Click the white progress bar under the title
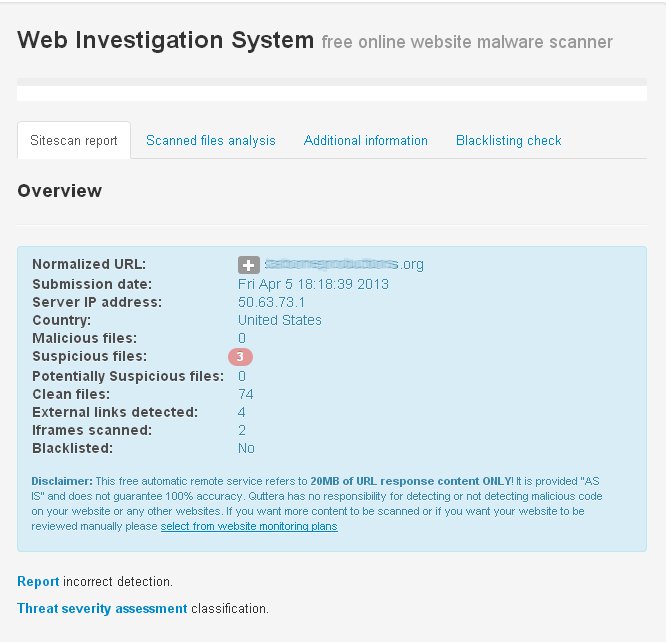Viewport: 666px width, 642px height. (x=331, y=94)
